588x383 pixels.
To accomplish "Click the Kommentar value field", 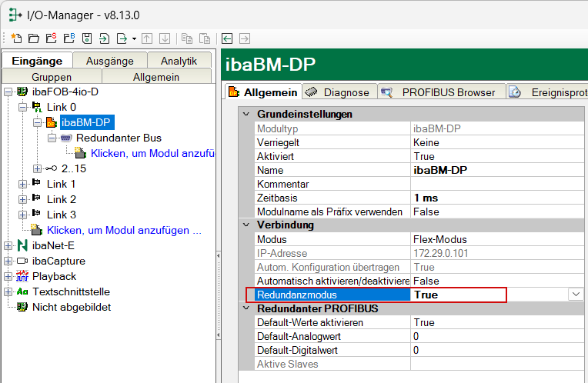I will 497,184.
